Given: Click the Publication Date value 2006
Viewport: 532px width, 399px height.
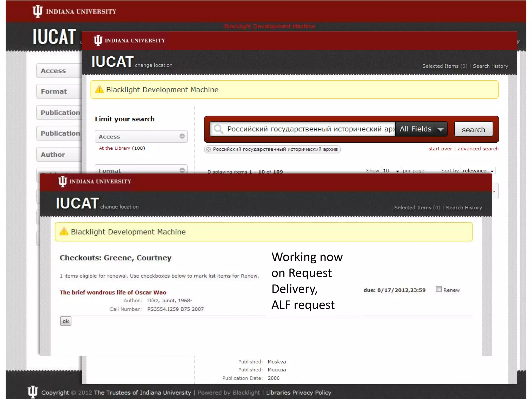Looking at the screenshot, I should click(x=274, y=378).
